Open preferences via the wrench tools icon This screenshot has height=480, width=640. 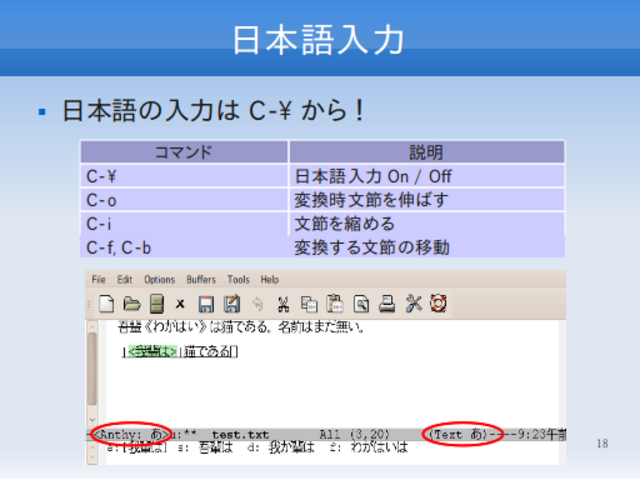[x=413, y=304]
